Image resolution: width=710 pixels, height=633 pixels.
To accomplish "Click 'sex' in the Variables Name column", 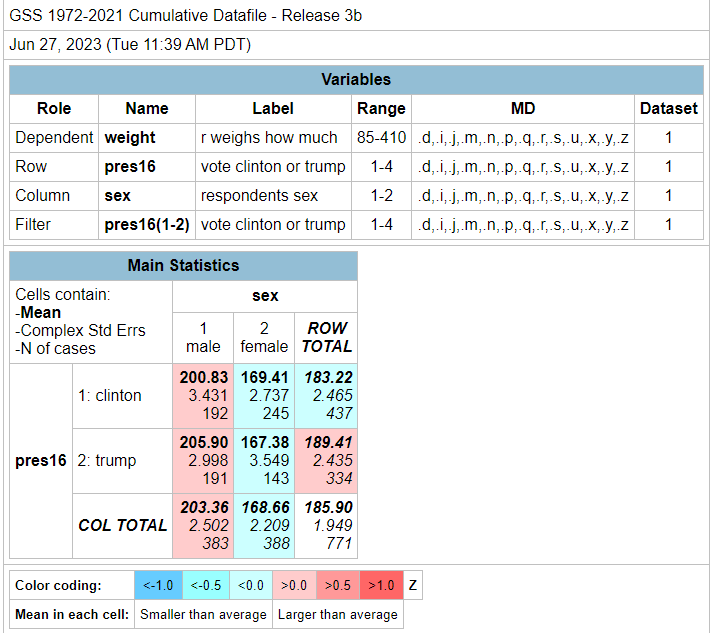I will pyautogui.click(x=117, y=196).
